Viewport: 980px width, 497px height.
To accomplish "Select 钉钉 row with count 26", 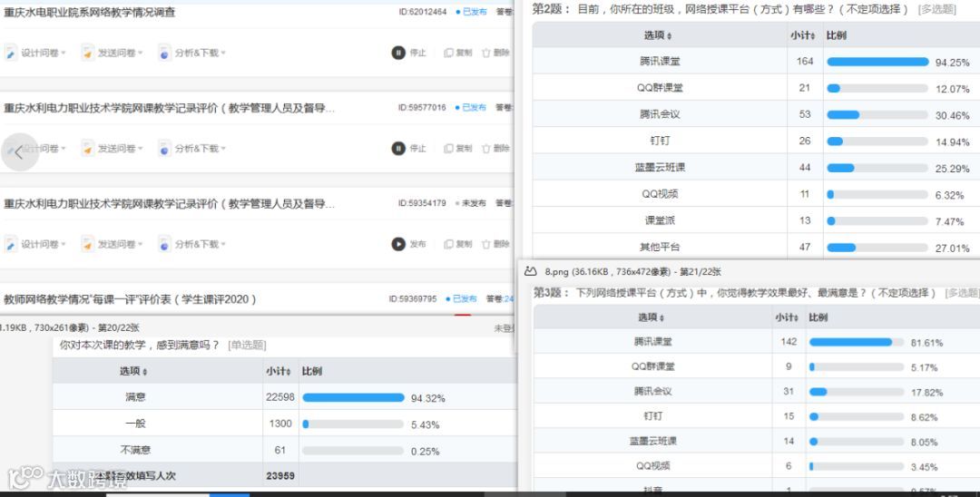I will (756, 141).
